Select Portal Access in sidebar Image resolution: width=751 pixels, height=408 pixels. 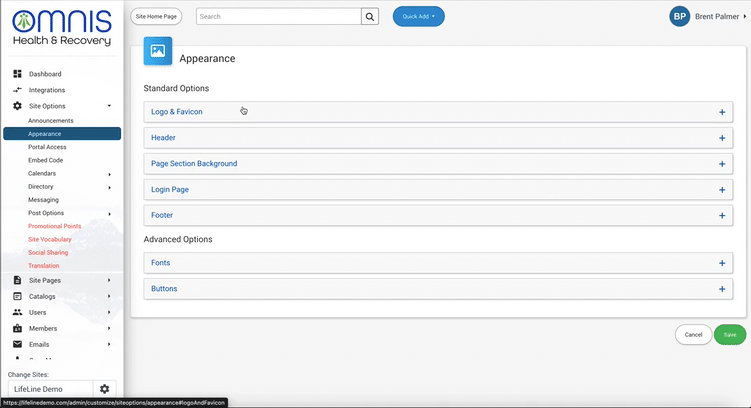(48, 147)
